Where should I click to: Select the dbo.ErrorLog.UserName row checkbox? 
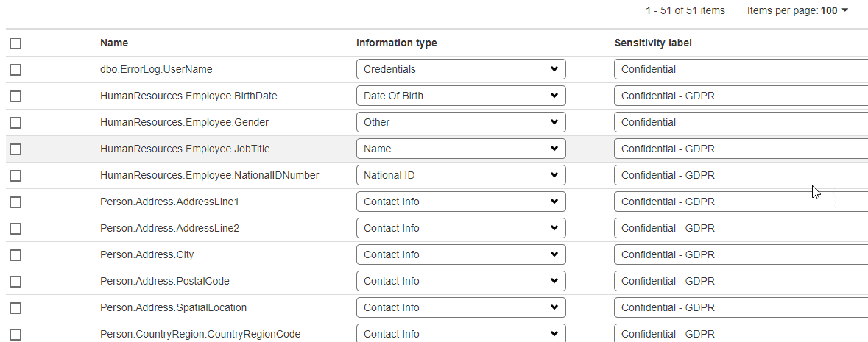point(15,70)
